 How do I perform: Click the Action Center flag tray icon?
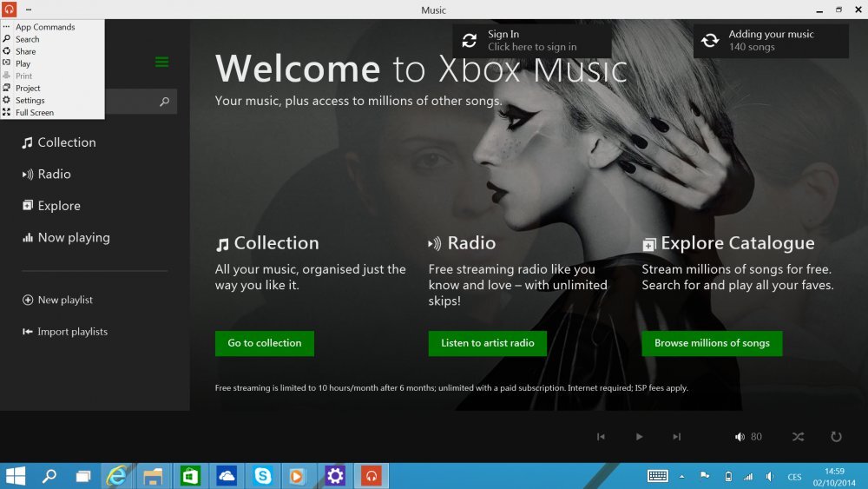pyautogui.click(x=705, y=476)
